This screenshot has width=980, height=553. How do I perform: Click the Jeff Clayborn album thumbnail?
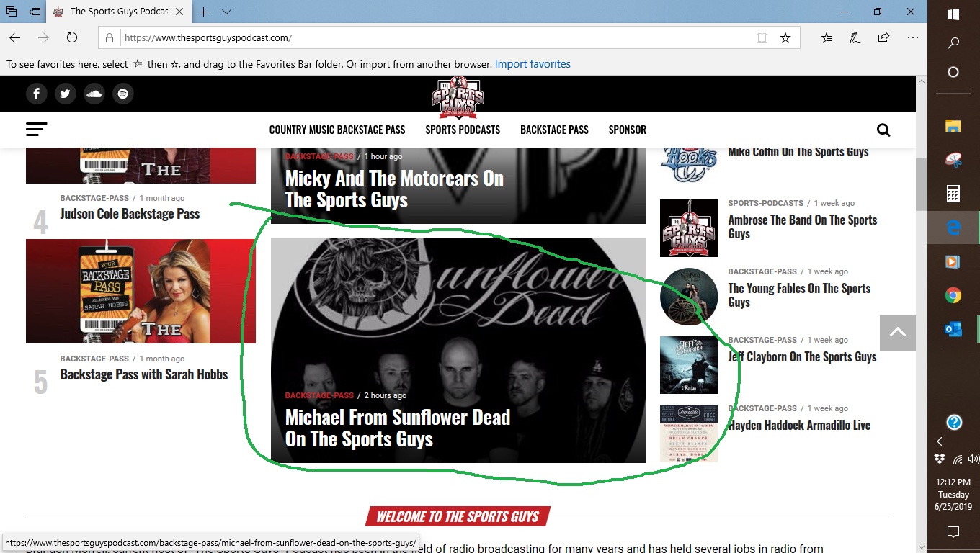click(689, 365)
